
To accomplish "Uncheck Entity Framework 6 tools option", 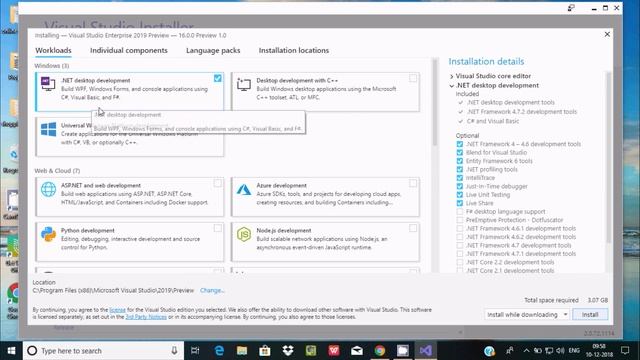I will point(460,161).
